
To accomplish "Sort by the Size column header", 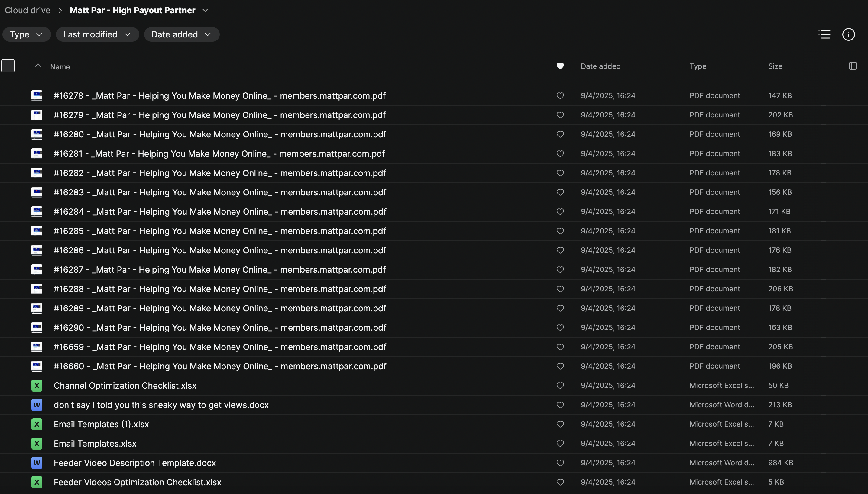I will 775,66.
